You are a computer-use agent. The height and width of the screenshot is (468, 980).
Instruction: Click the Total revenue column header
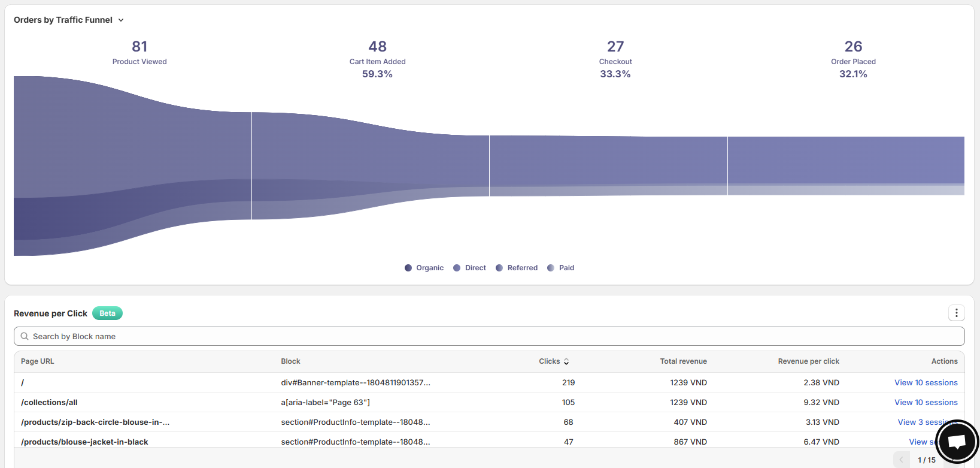pyautogui.click(x=683, y=361)
